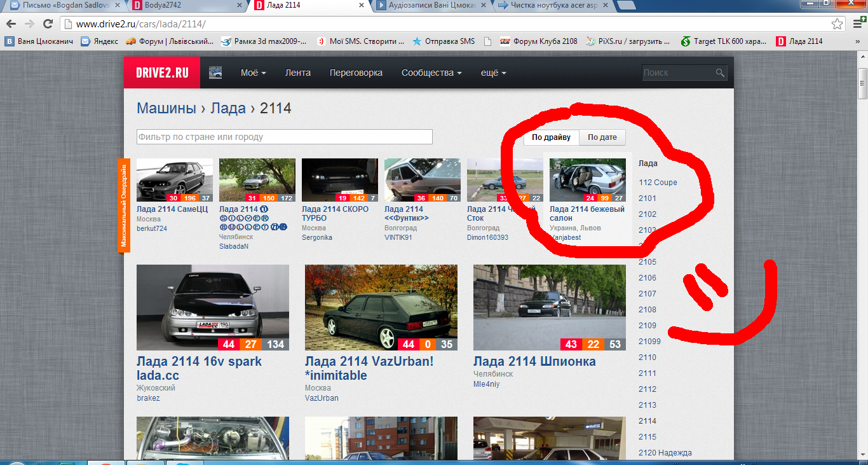Expand the 'Сообщества' dropdown menu
868x465 pixels.
coord(431,73)
